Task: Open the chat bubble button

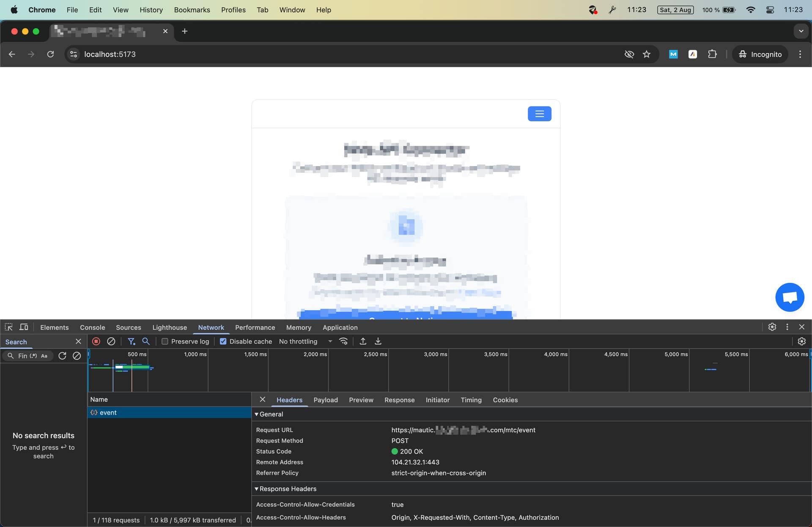Action: click(x=790, y=298)
